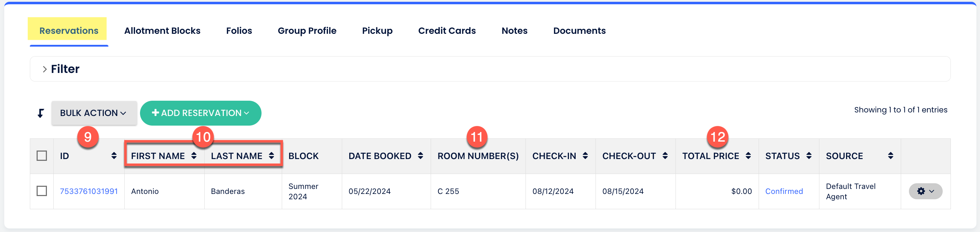Expand the Filter section
Viewport: 980px width, 232px height.
[x=44, y=69]
